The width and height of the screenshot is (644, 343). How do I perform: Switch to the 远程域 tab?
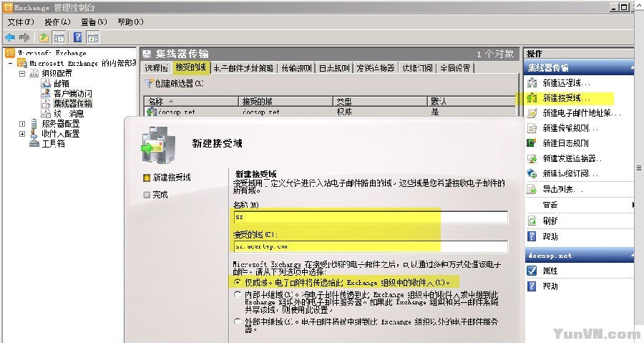pos(157,68)
